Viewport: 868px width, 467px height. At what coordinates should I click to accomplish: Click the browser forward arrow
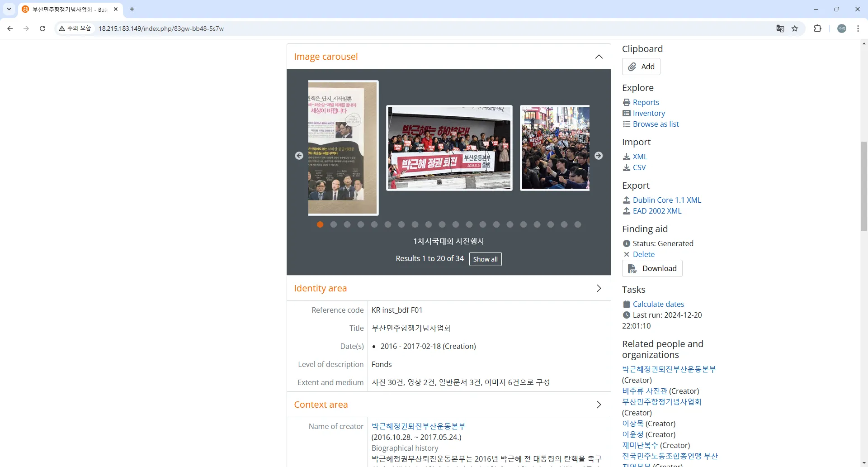[26, 29]
